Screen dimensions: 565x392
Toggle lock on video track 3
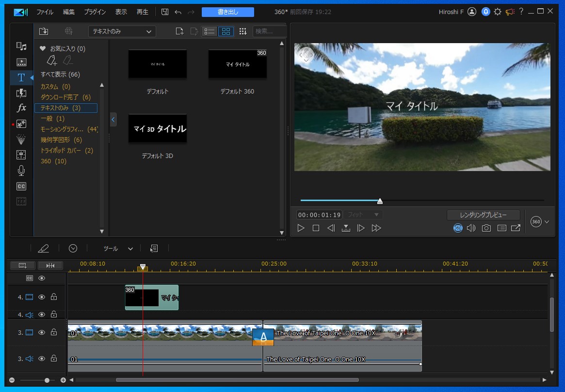tap(54, 332)
